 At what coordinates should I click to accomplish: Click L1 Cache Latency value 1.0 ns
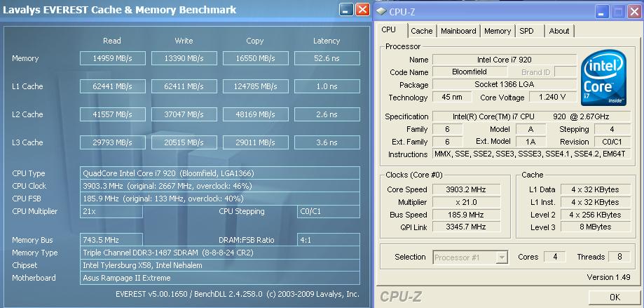tap(327, 86)
